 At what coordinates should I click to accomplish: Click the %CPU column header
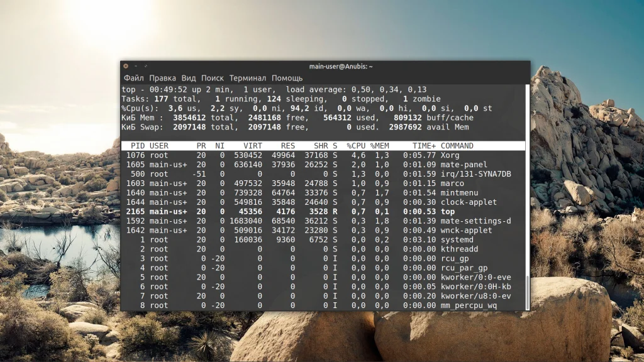pos(355,146)
